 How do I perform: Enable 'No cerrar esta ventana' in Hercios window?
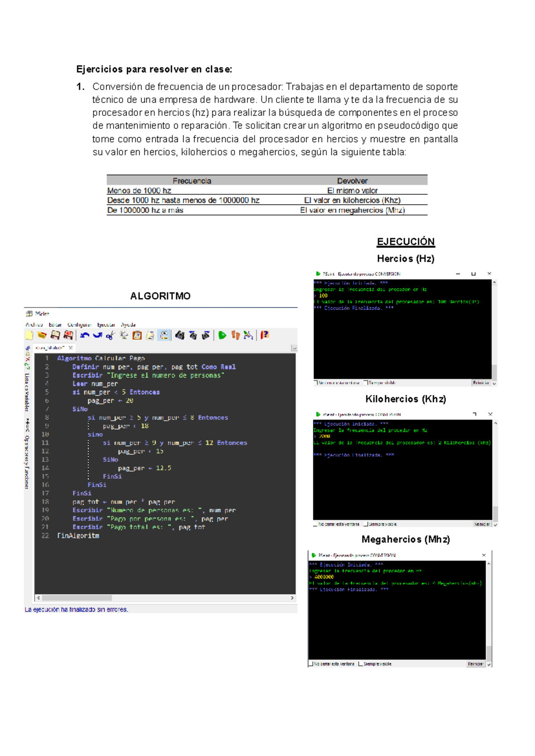point(316,383)
